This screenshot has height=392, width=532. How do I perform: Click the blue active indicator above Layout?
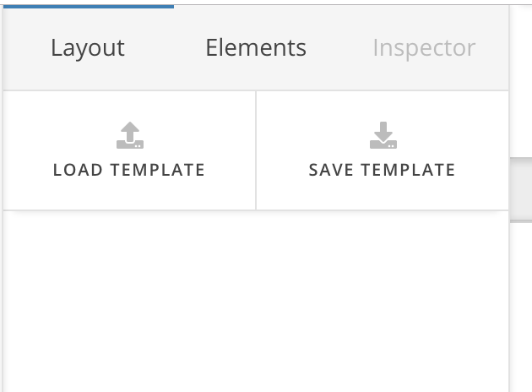87,6
